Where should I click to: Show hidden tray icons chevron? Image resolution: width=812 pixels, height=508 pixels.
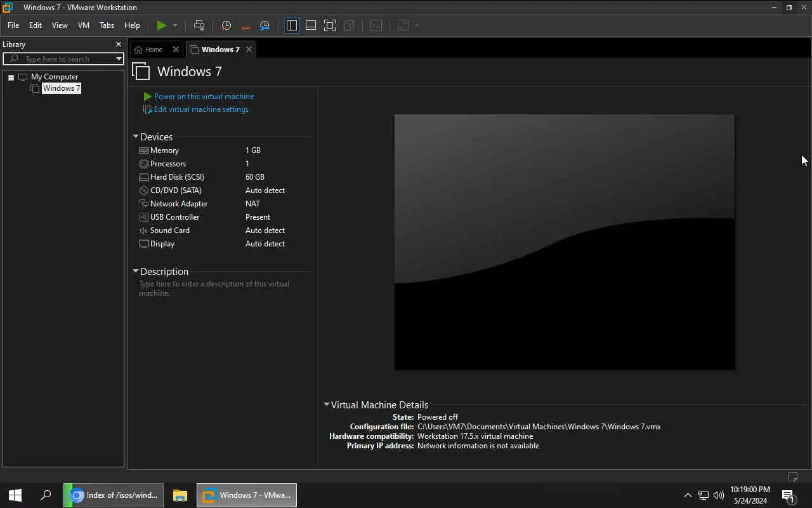click(688, 495)
